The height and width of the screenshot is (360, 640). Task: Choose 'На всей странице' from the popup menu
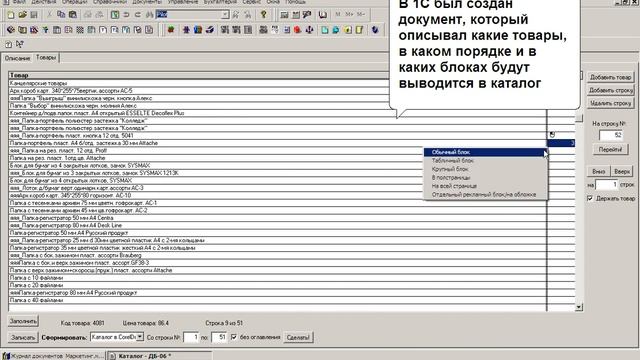coord(485,186)
